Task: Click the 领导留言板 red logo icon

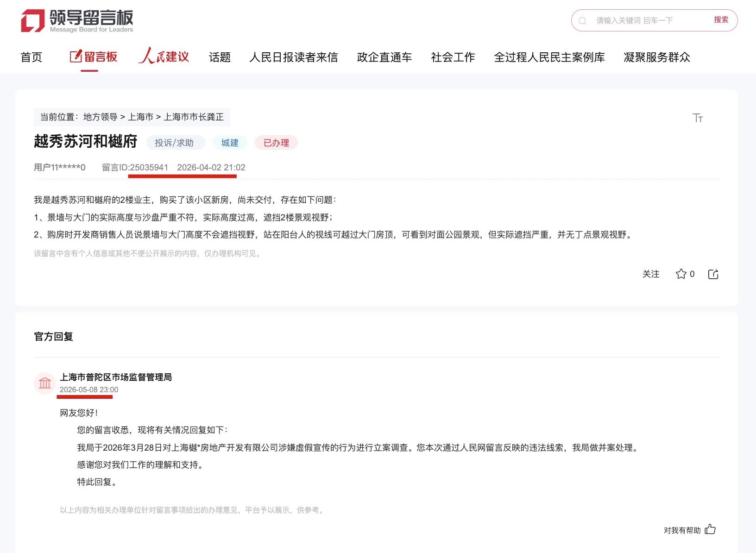Action: tap(33, 21)
